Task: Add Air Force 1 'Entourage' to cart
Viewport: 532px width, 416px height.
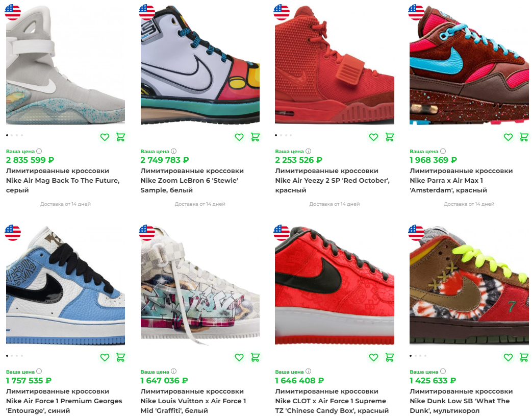Action: click(120, 357)
